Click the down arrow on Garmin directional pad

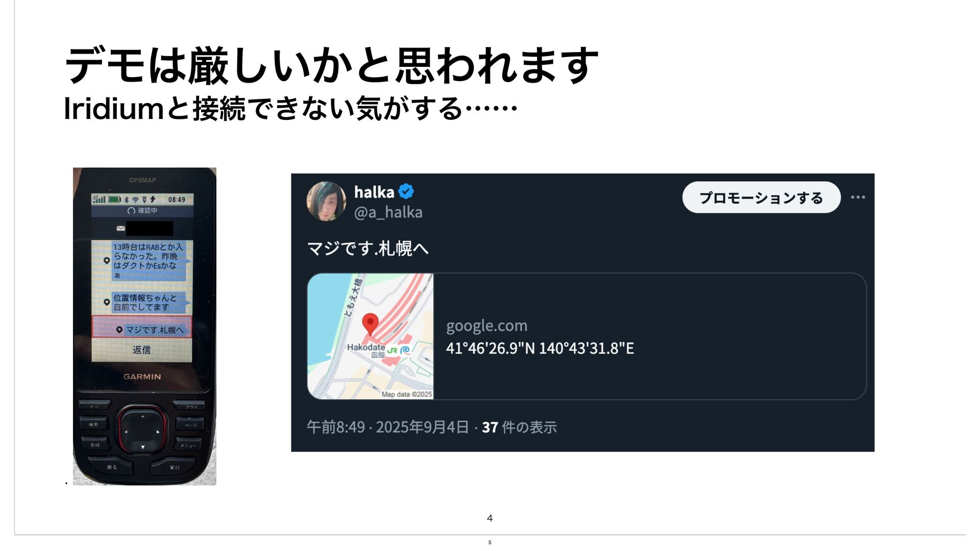point(143,447)
